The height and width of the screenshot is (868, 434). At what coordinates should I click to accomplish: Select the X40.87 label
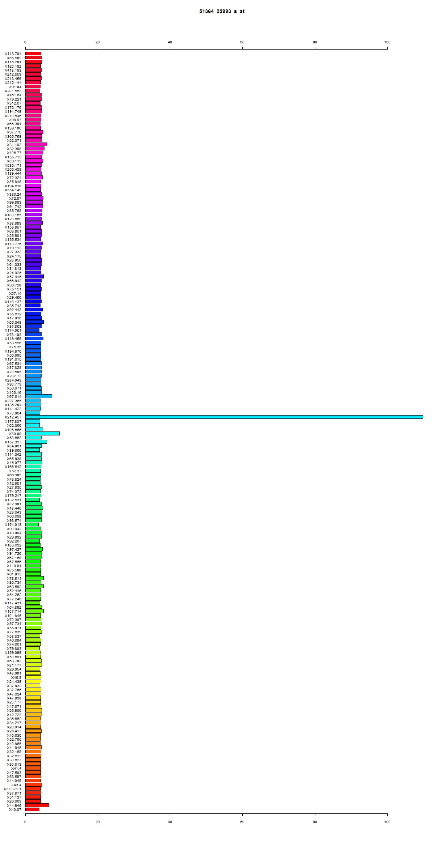[x=15, y=809]
